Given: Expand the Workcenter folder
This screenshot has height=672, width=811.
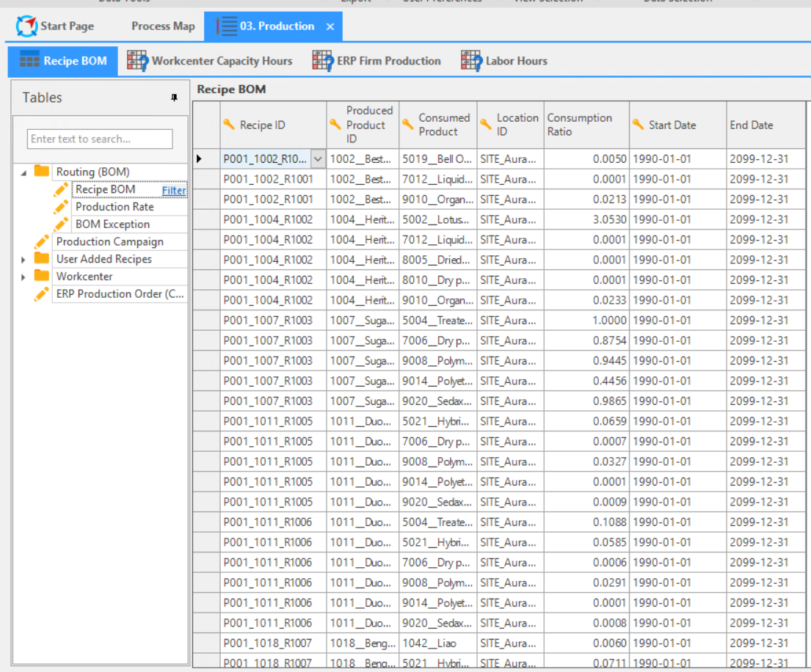Looking at the screenshot, I should point(23,277).
